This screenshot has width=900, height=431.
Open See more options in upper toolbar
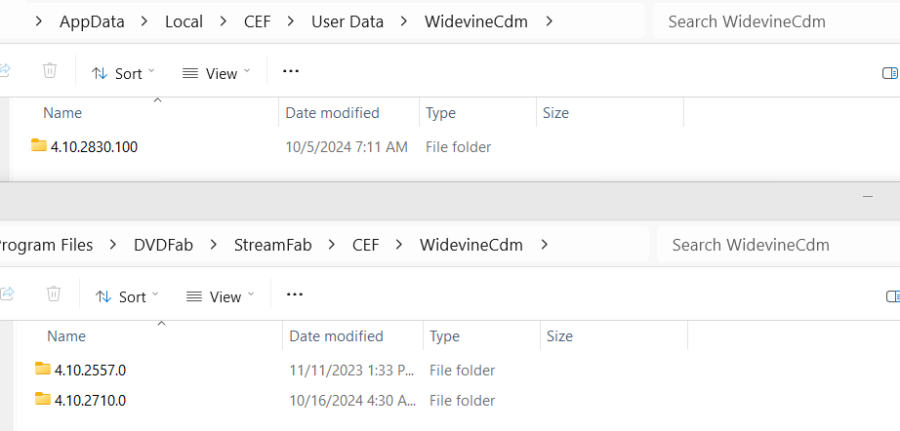click(291, 71)
